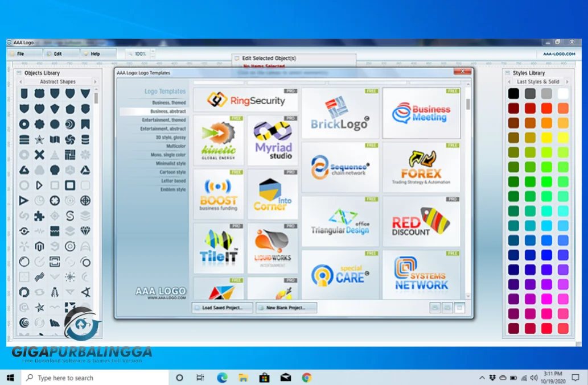Pick the black swatch in Styles Library
Image resolution: width=588 pixels, height=385 pixels.
tap(514, 94)
